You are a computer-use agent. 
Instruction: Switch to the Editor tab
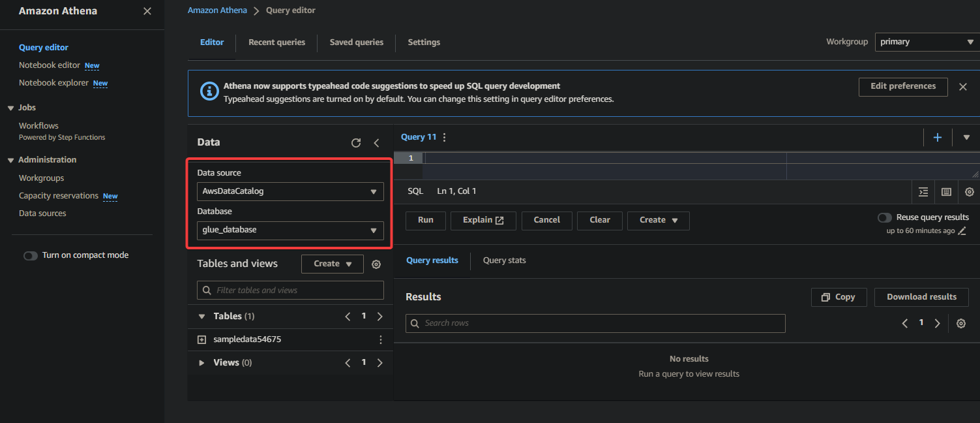coord(212,42)
